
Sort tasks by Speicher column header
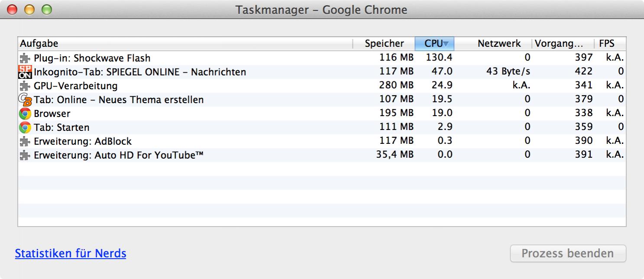pyautogui.click(x=384, y=44)
